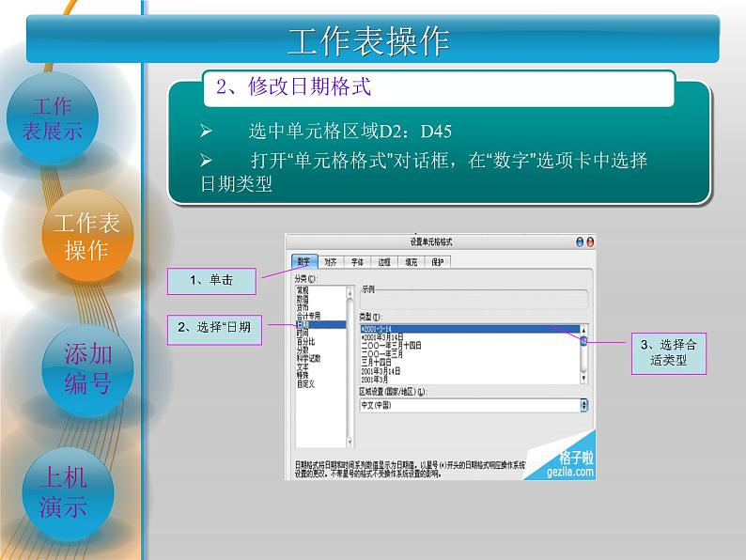The width and height of the screenshot is (746, 560).
Task: Choose 2001年3月14日 type without asterisk
Action: [x=381, y=371]
